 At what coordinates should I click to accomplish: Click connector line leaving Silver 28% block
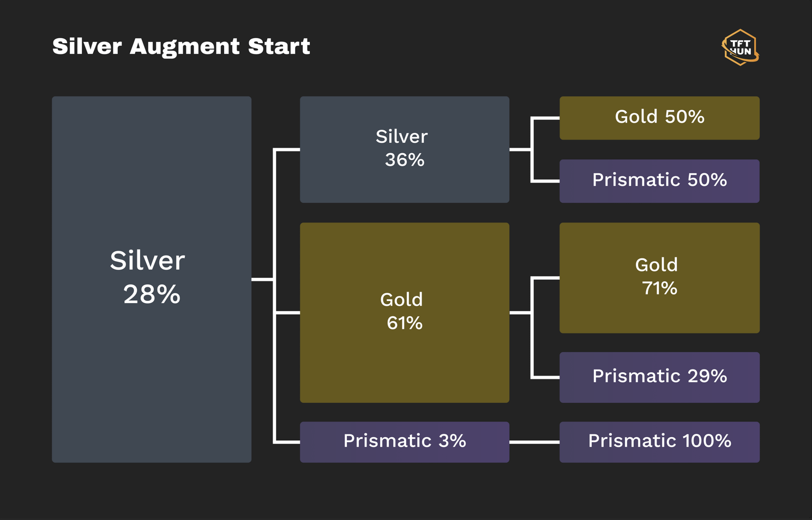tap(262, 280)
